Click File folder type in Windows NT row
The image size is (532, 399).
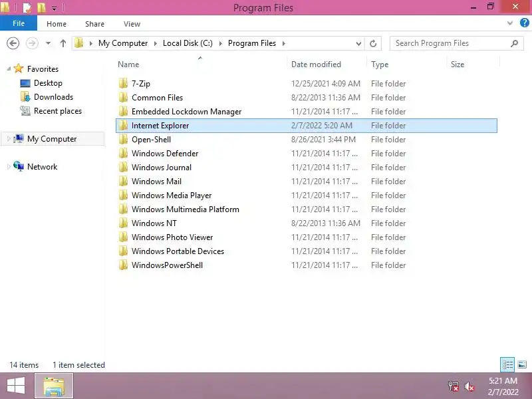click(388, 223)
